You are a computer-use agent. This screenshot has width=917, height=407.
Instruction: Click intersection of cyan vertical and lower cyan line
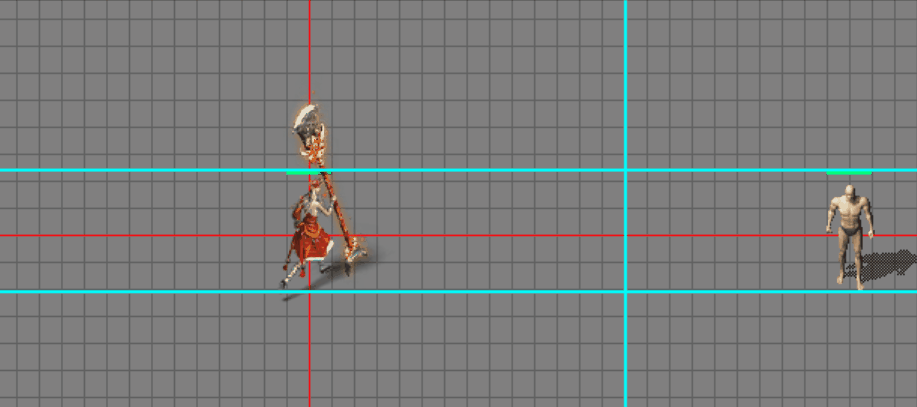point(625,291)
